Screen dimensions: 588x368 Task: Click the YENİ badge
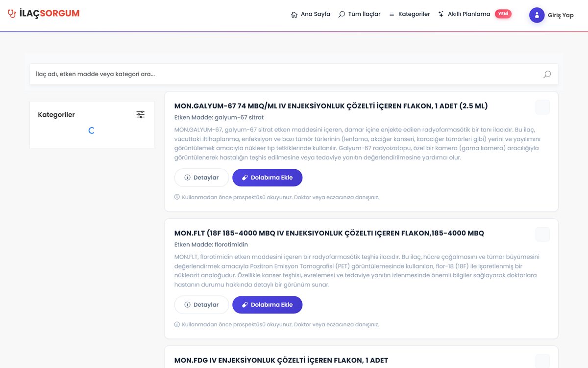503,14
